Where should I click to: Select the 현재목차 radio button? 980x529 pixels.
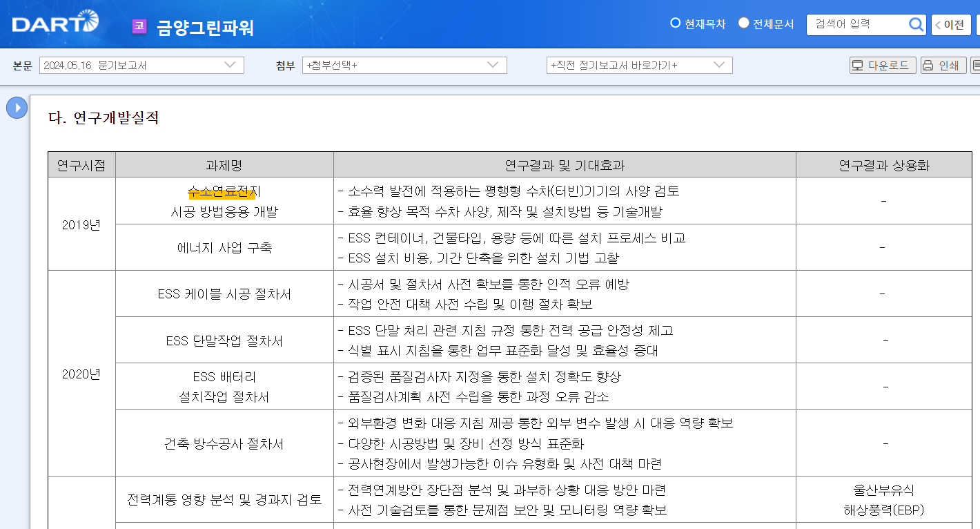point(676,23)
